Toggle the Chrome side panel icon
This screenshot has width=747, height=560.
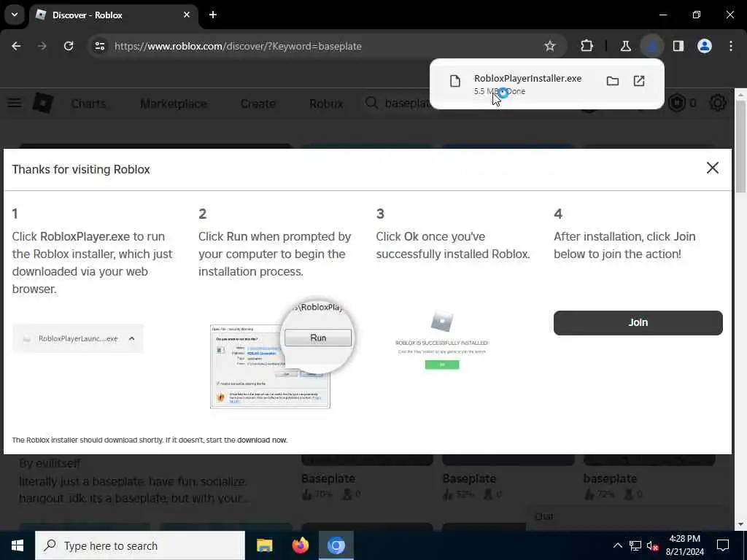(678, 46)
